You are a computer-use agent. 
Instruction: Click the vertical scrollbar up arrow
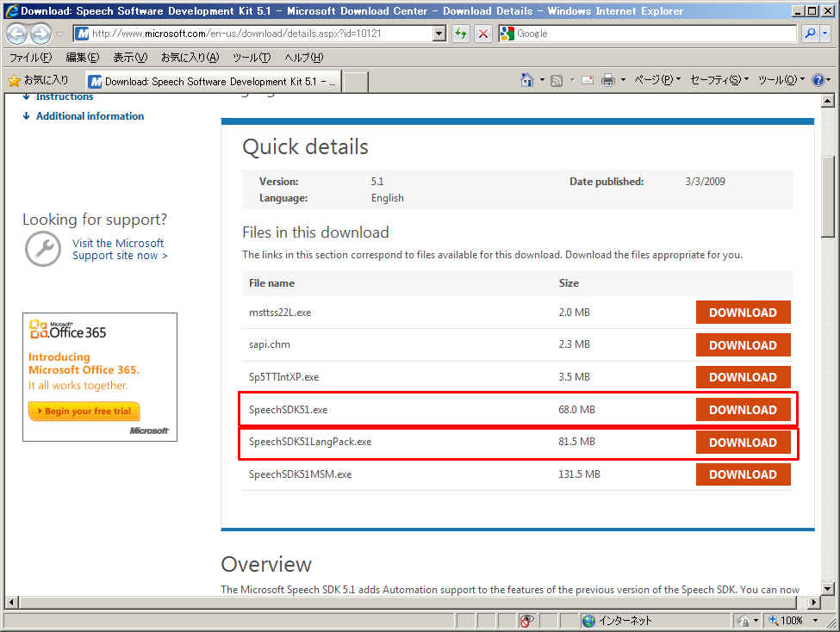(x=828, y=101)
